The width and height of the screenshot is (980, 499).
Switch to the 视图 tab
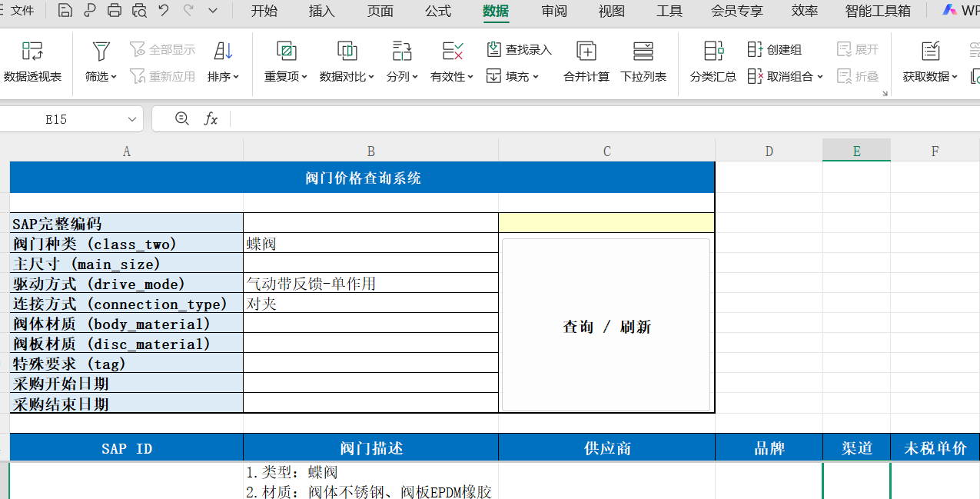[612, 11]
